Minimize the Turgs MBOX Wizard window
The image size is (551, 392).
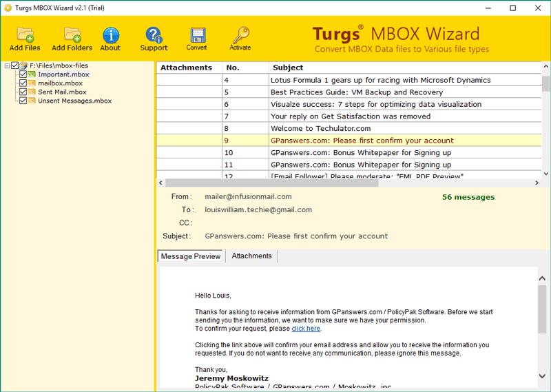click(x=488, y=8)
